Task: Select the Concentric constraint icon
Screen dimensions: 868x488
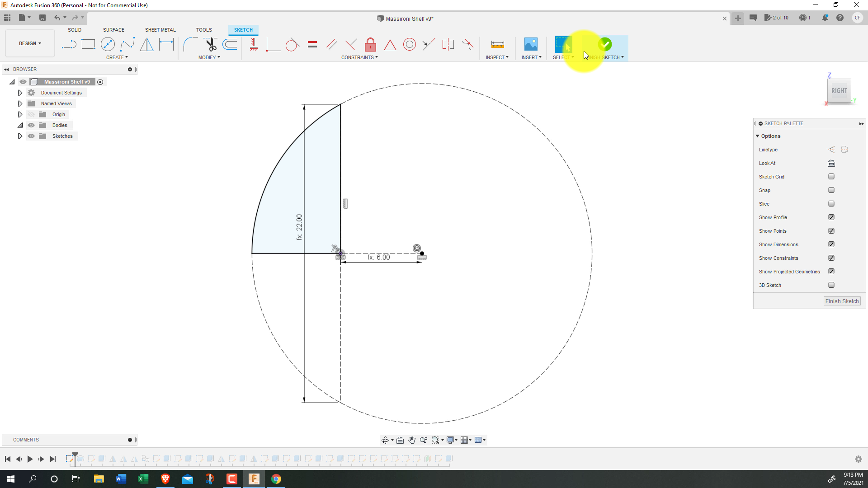Action: tap(409, 44)
